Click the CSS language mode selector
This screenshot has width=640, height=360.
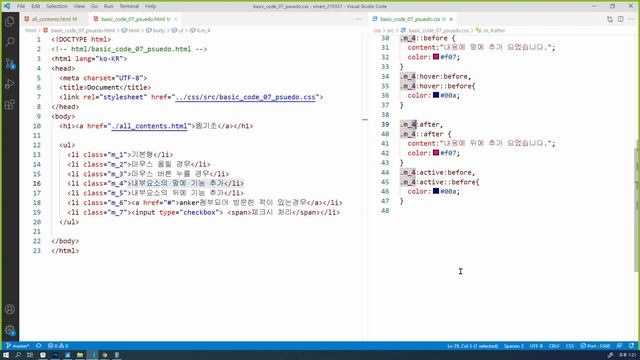point(570,346)
